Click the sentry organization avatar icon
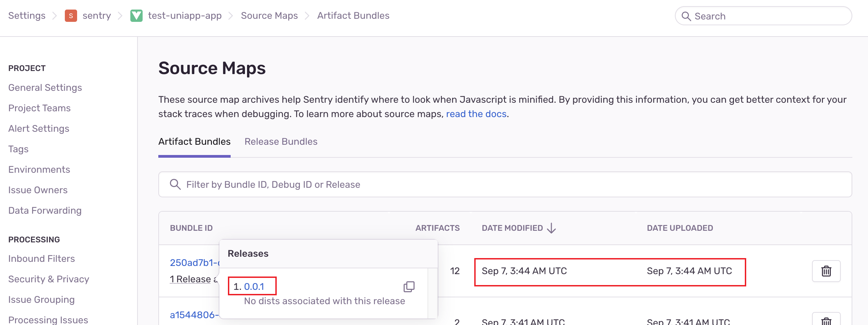Image resolution: width=868 pixels, height=325 pixels. (71, 16)
